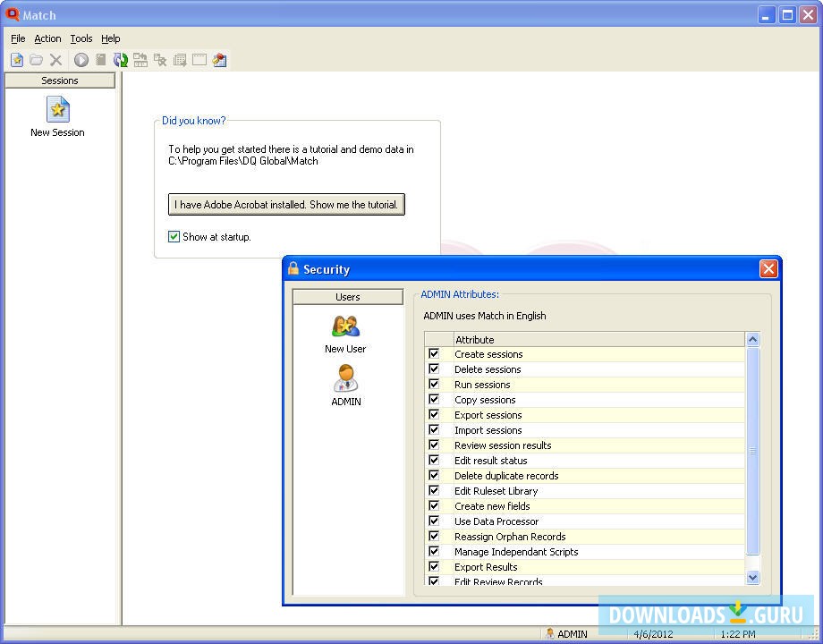Click Show me the tutorial button
823x644 pixels.
286,205
